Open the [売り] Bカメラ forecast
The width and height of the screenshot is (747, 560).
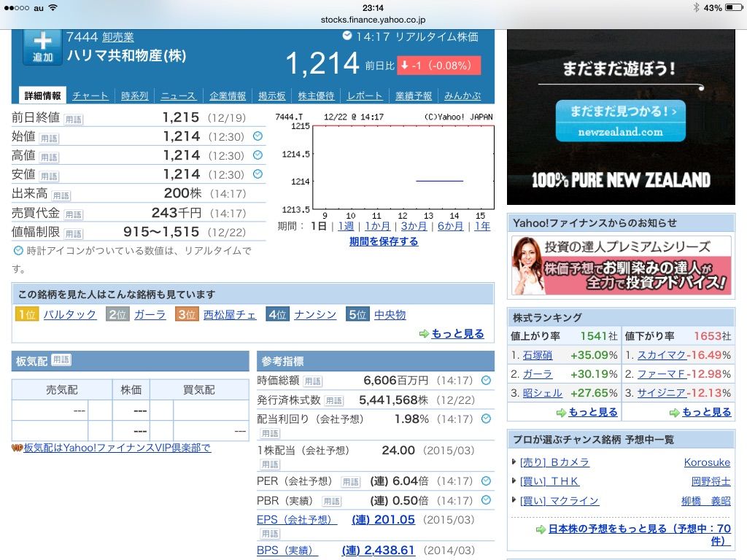554,462
